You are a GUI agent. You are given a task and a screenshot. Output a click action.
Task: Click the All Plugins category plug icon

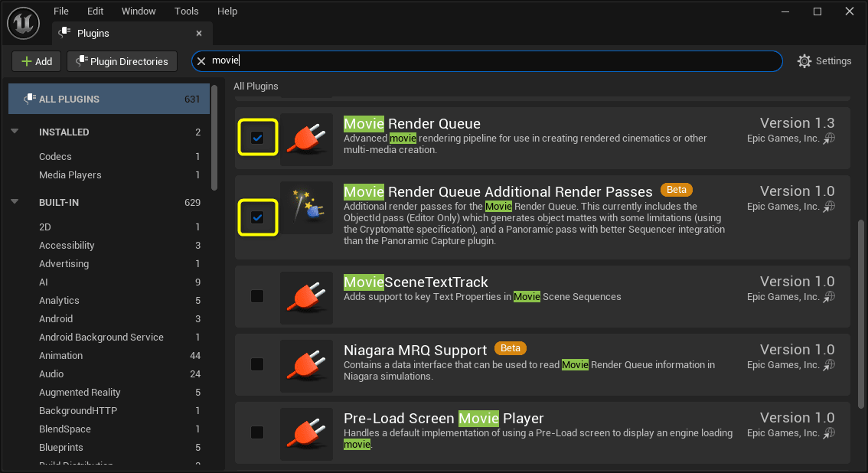30,99
